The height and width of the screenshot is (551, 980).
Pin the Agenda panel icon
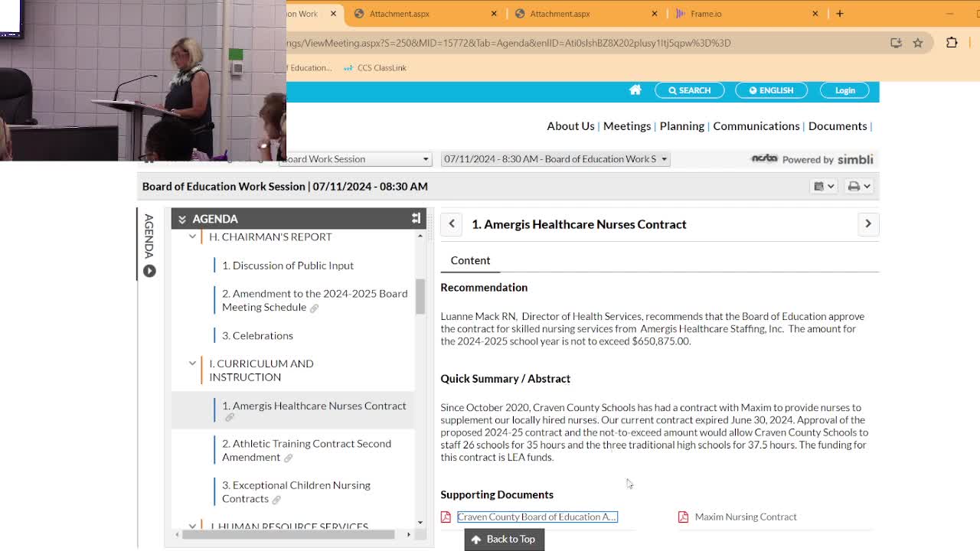click(416, 219)
